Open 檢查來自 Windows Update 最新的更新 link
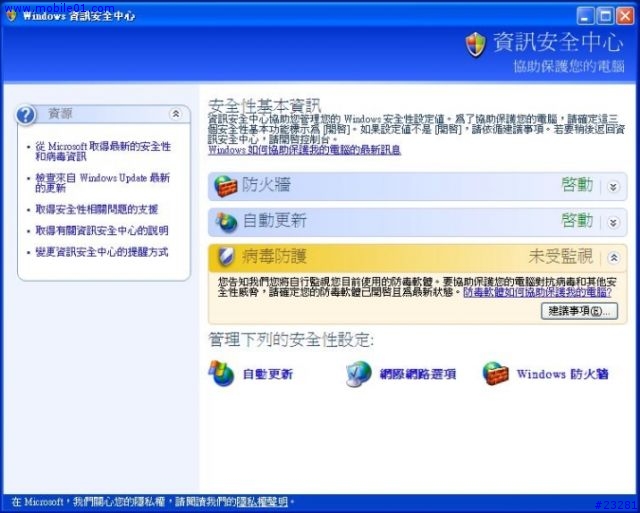Image resolution: width=640 pixels, height=513 pixels. pos(102,183)
